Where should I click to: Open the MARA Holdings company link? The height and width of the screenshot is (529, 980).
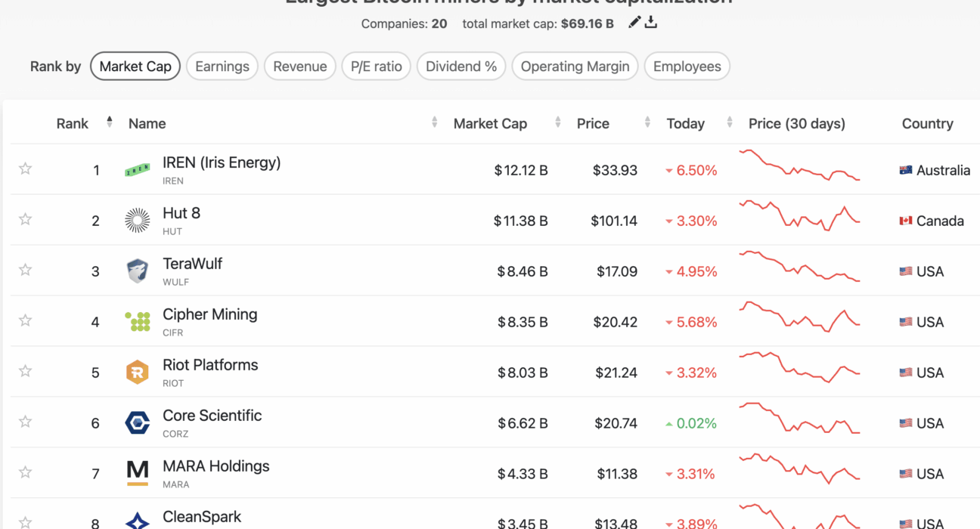216,466
